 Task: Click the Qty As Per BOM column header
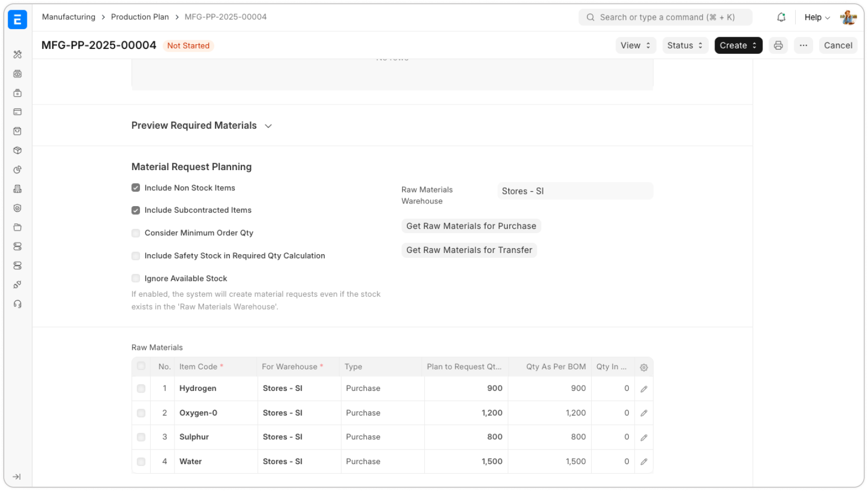550,367
